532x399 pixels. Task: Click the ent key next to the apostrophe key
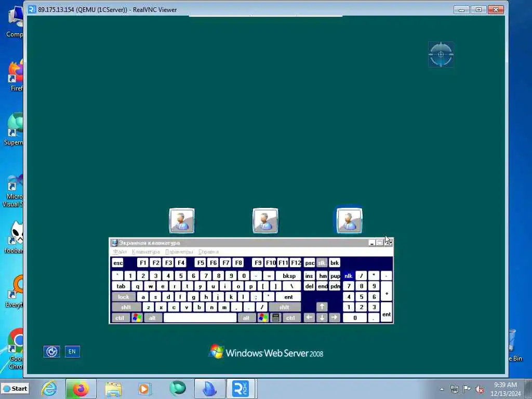289,297
